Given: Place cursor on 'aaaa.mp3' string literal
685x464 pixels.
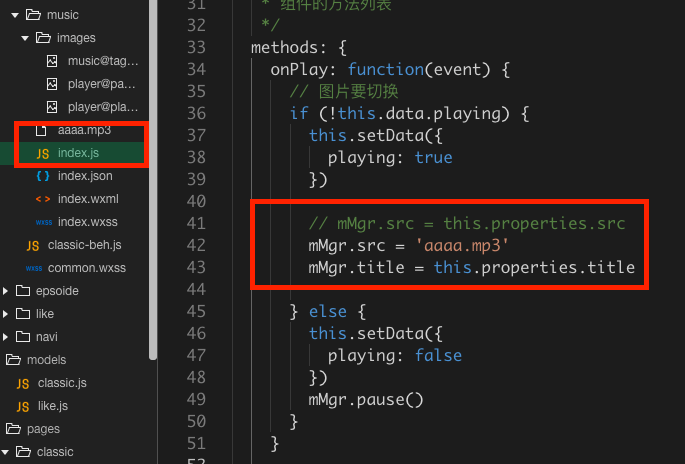Looking at the screenshot, I should click(x=462, y=246).
